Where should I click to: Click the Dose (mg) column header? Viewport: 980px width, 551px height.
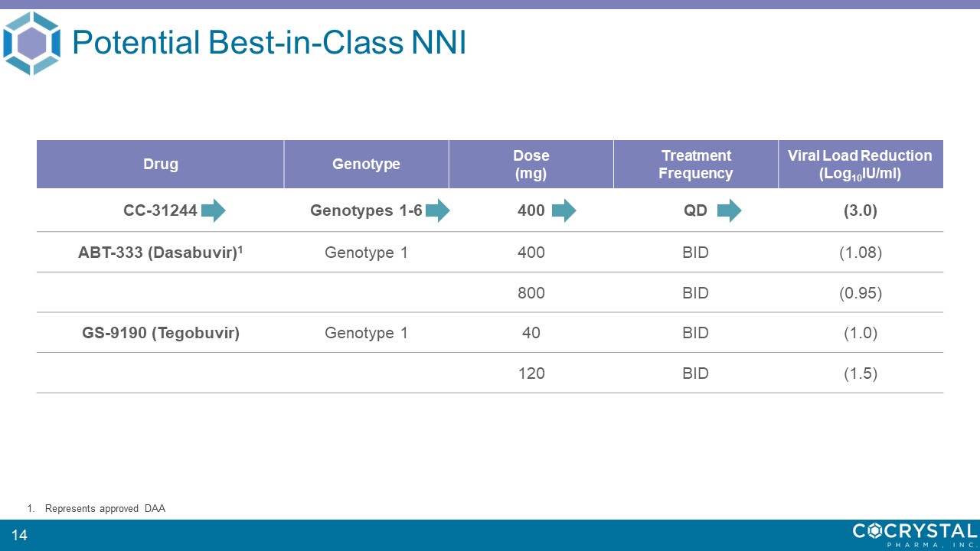(x=531, y=165)
